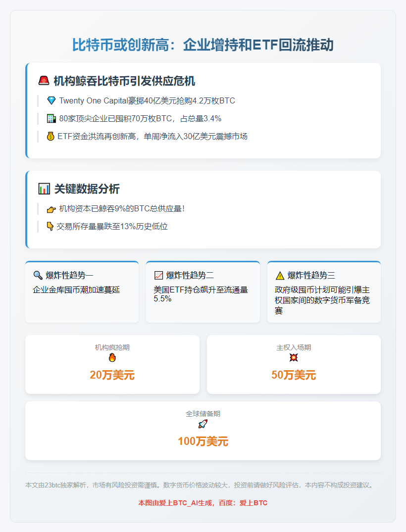
Task: Click the explosion emoji under 主权入场期
Action: coord(294,358)
